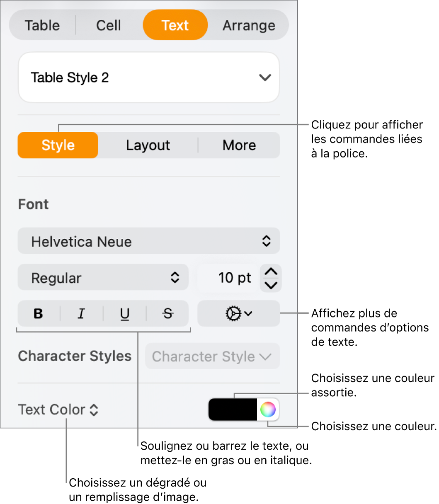
Task: Apply italic formatting
Action: tap(81, 314)
